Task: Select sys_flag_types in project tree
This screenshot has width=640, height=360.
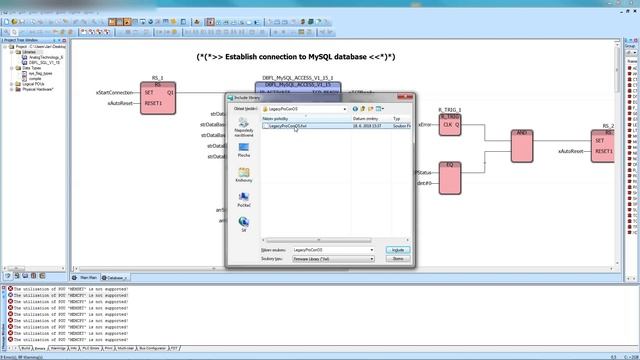Action: [40, 73]
